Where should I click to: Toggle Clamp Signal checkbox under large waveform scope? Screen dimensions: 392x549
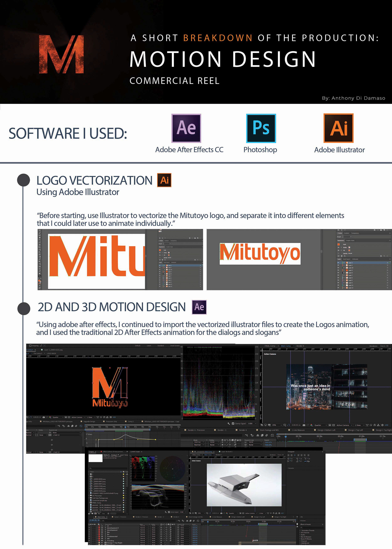point(233,424)
